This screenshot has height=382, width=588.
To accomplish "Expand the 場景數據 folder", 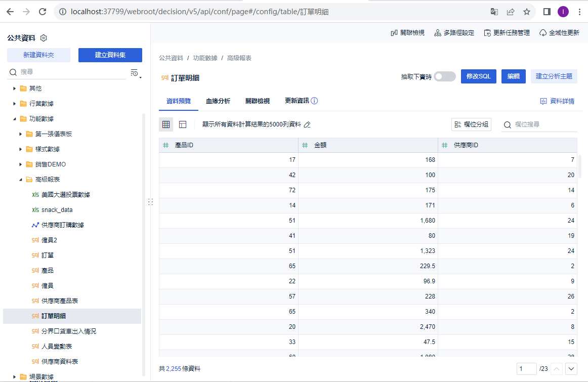I will point(13,376).
